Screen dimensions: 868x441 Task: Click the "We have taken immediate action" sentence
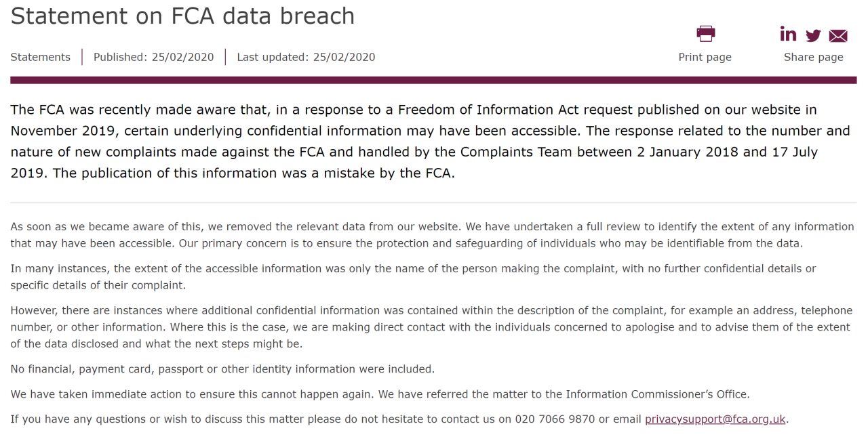coord(380,394)
